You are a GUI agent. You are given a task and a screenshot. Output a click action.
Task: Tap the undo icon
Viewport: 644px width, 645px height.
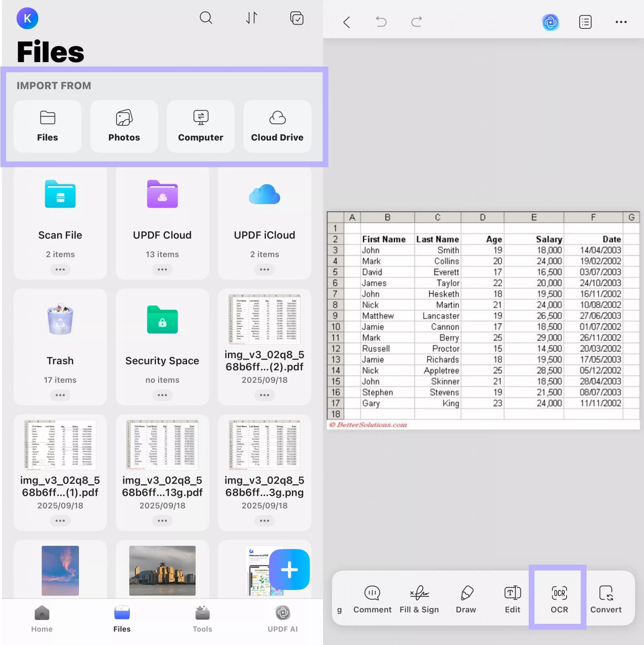click(381, 22)
